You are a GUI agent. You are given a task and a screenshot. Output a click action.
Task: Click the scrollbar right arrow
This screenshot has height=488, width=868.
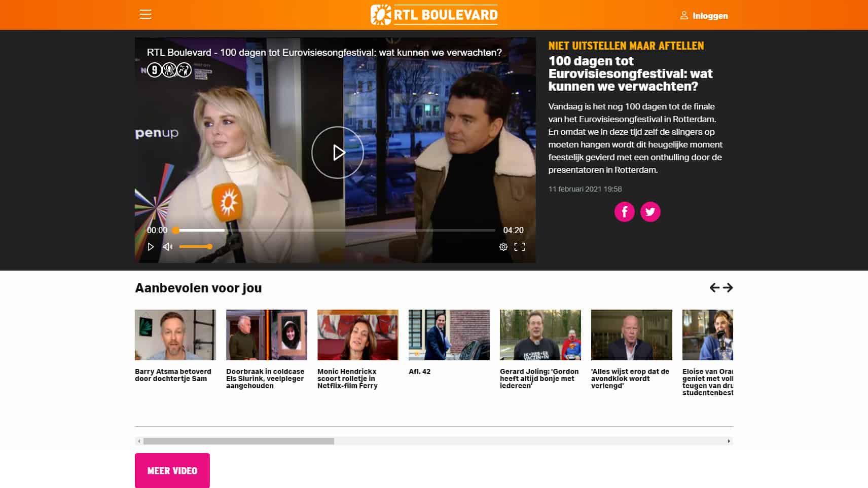pos(729,441)
